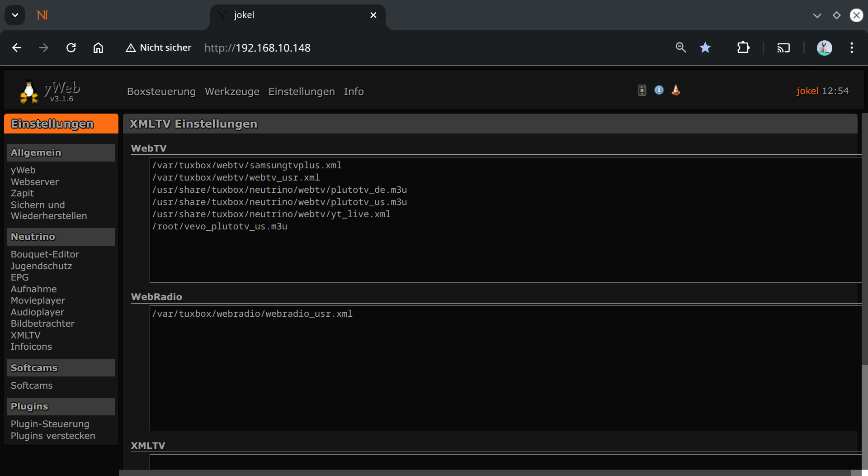Go to browser home page

pos(98,48)
